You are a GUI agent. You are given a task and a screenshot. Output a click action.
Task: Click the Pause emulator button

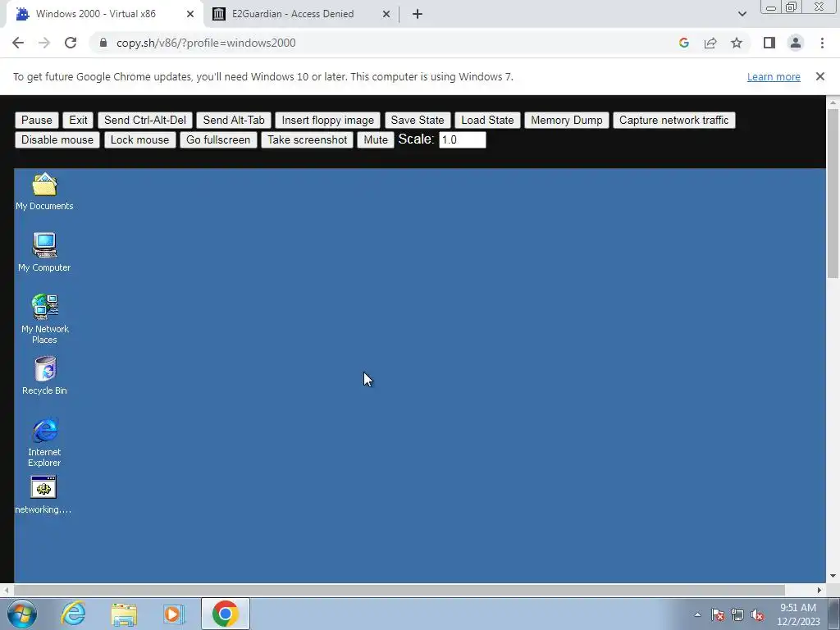point(36,120)
